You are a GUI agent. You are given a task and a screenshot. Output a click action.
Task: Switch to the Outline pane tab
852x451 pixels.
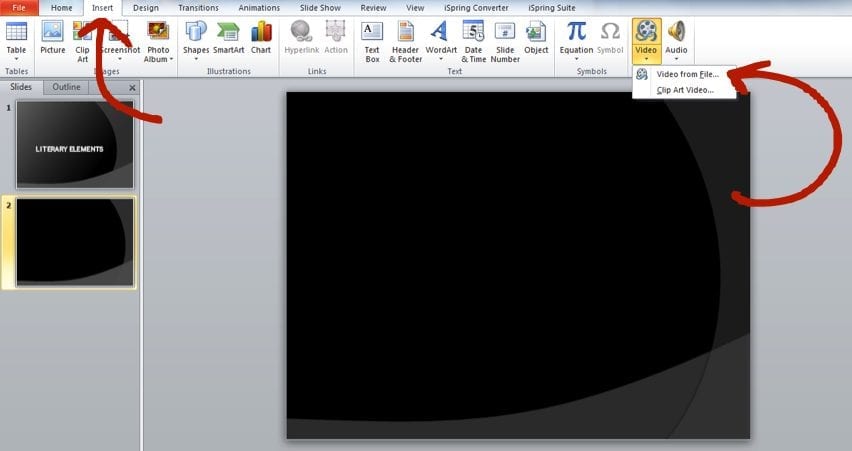tap(66, 87)
